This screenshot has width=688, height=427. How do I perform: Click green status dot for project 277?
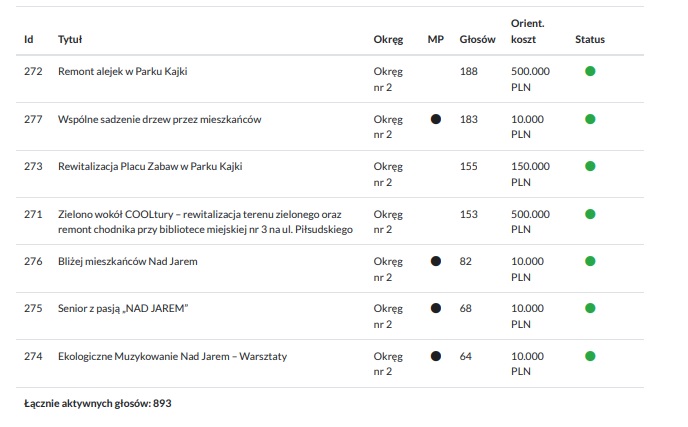pyautogui.click(x=590, y=119)
